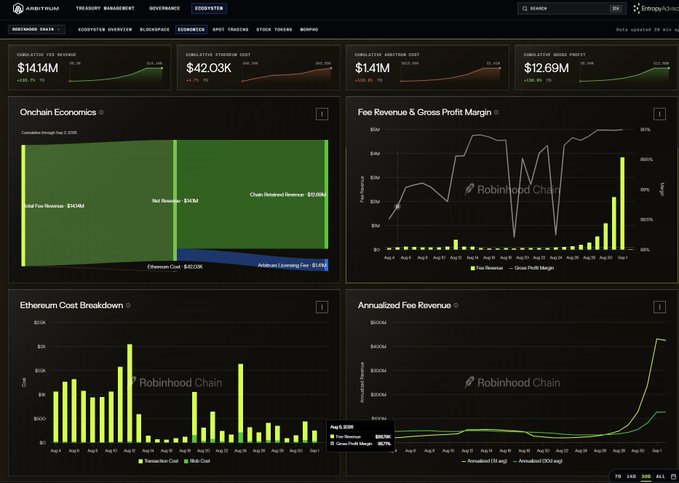Image resolution: width=679 pixels, height=483 pixels.
Task: Set time range to 14D
Action: (631, 477)
